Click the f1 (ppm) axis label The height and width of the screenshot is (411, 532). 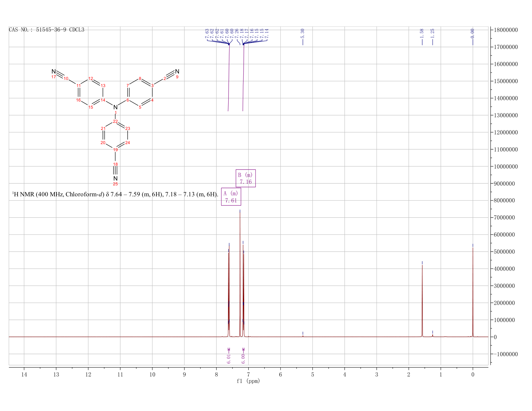[248, 381]
